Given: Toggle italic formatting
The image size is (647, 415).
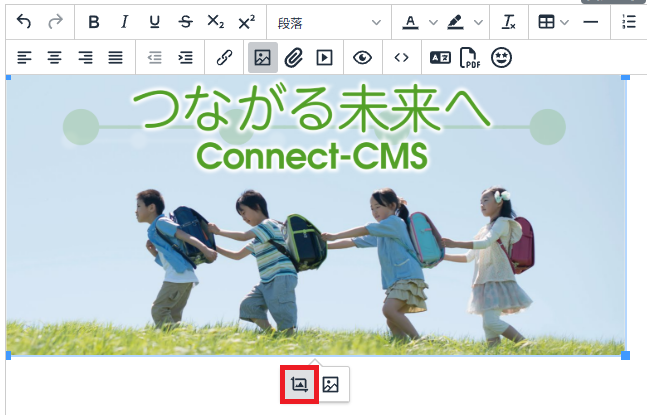Looking at the screenshot, I should click(x=124, y=21).
